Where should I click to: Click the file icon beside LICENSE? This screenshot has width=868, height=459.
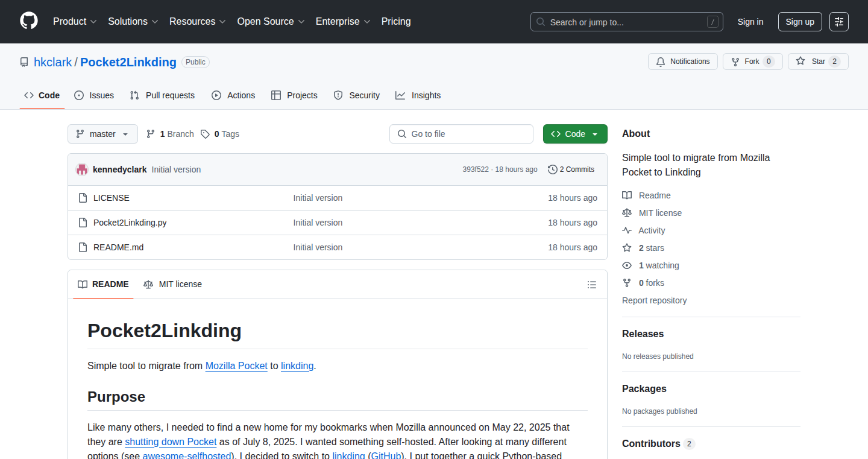click(x=83, y=198)
